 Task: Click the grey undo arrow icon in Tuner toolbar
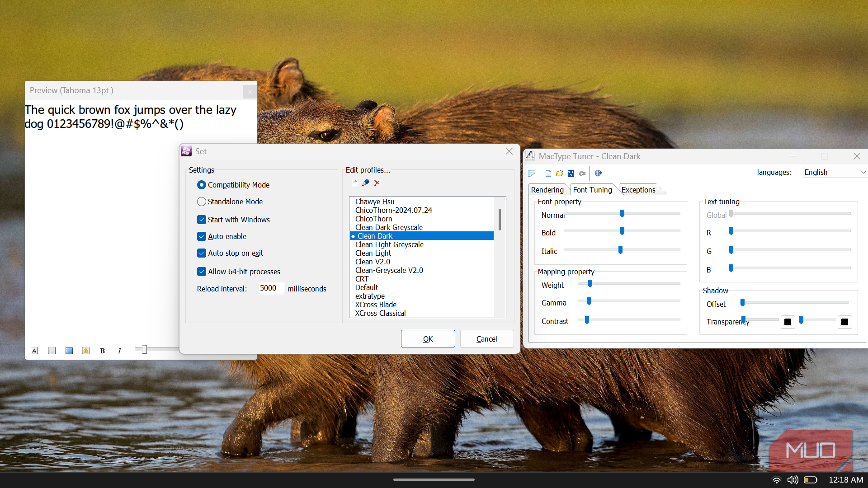pyautogui.click(x=582, y=173)
